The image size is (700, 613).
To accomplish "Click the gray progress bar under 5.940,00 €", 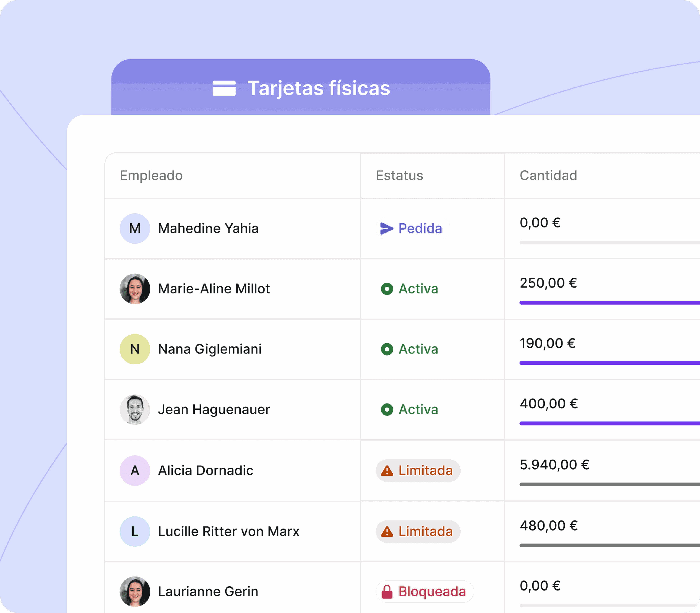I will coord(610,484).
